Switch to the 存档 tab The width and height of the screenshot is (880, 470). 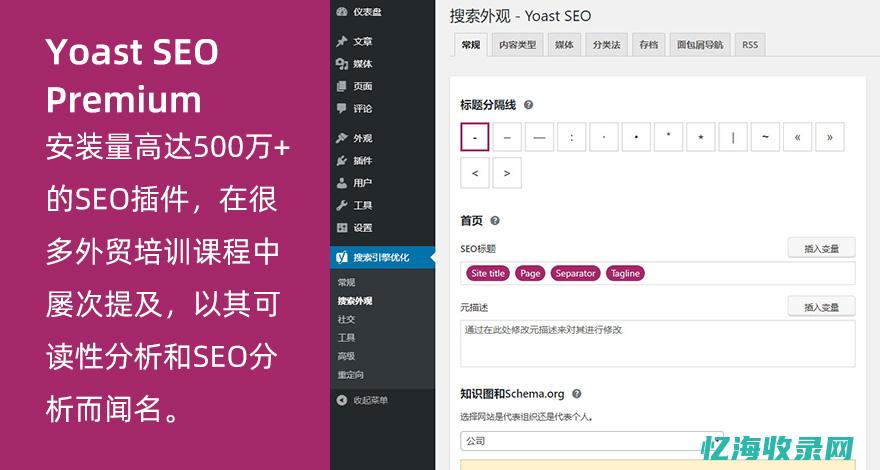click(x=649, y=45)
